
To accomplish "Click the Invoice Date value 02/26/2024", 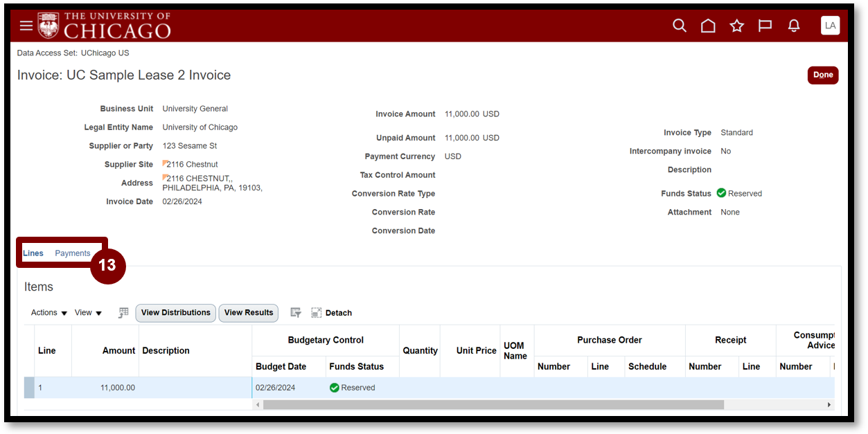I will tap(182, 201).
